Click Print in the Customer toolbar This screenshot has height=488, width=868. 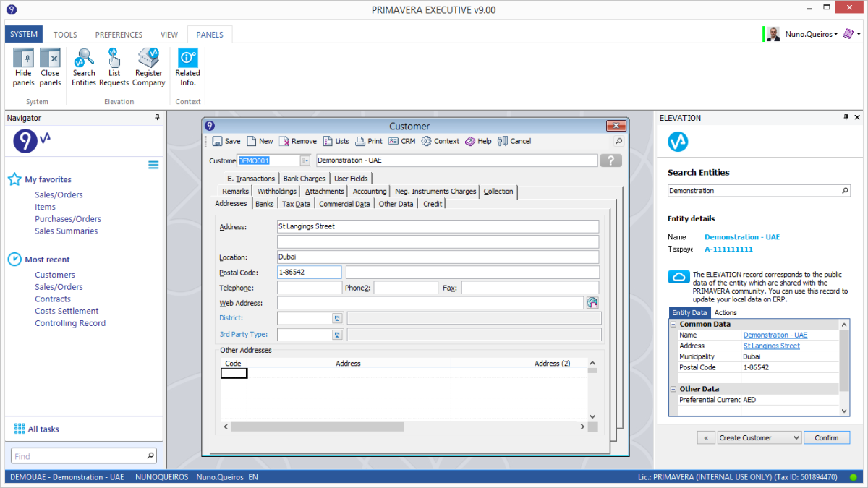(369, 141)
